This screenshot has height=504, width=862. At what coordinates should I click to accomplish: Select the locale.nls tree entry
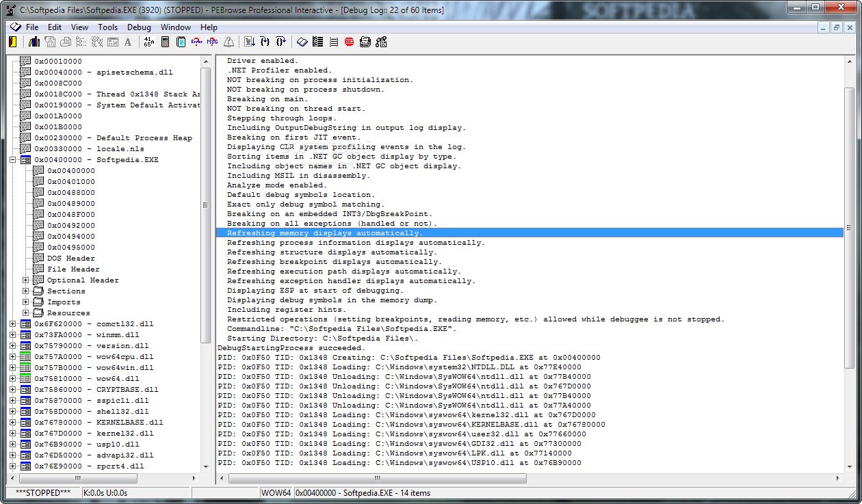pyautogui.click(x=89, y=148)
